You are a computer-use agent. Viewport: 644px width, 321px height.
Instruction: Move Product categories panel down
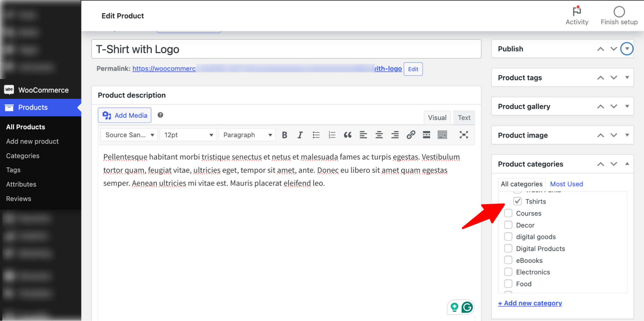pyautogui.click(x=614, y=164)
